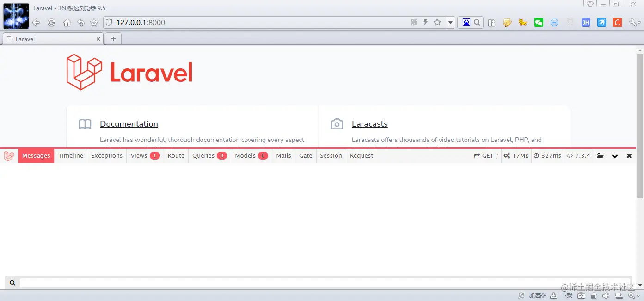
Task: Close the debugbar with X icon
Action: pos(629,156)
